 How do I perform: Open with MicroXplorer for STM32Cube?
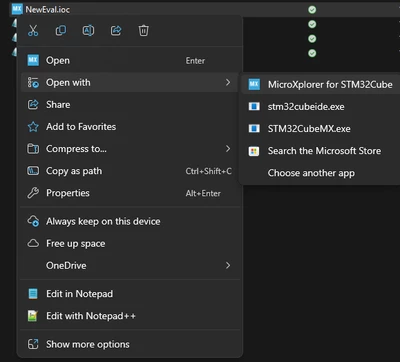321,85
